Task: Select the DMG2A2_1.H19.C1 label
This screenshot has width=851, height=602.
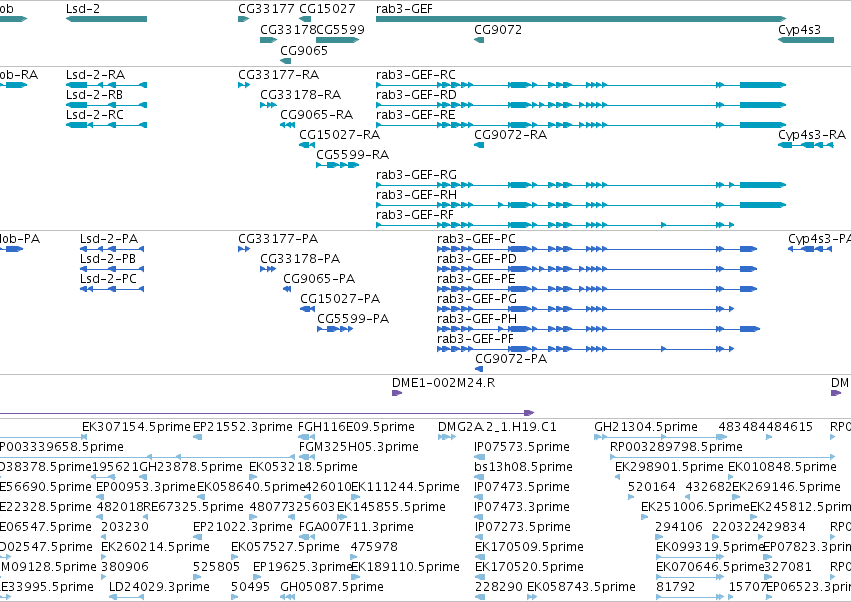Action: [497, 426]
